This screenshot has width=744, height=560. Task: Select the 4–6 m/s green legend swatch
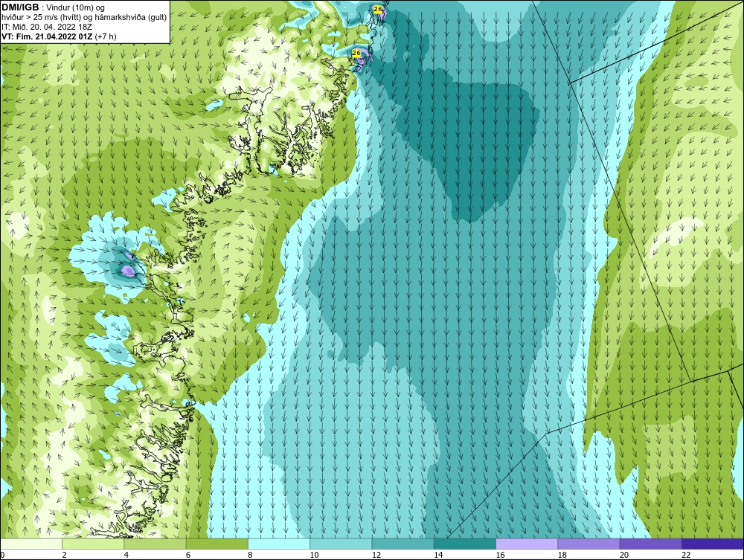tap(155, 544)
